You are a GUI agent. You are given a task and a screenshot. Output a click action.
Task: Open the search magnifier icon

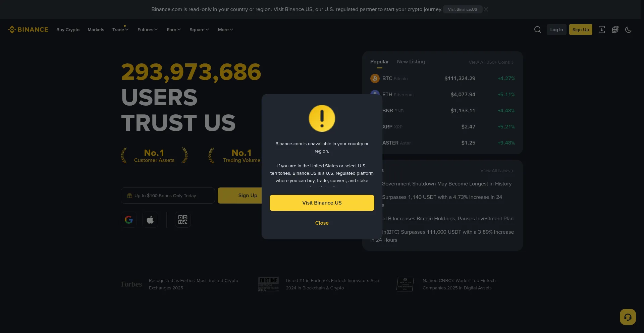tap(537, 30)
